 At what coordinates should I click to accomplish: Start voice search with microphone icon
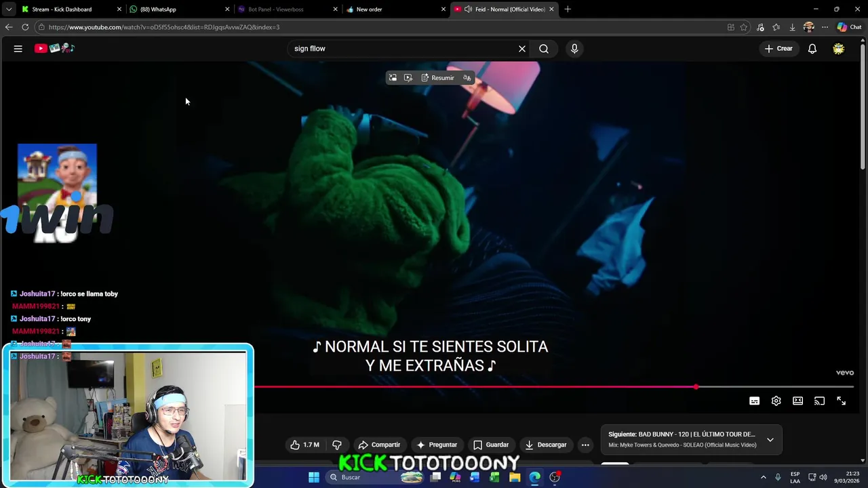pos(574,49)
